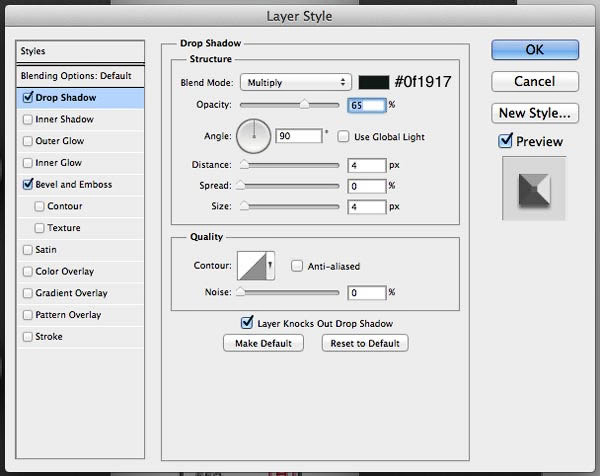
Task: Click the Size slider handle
Action: (x=244, y=206)
